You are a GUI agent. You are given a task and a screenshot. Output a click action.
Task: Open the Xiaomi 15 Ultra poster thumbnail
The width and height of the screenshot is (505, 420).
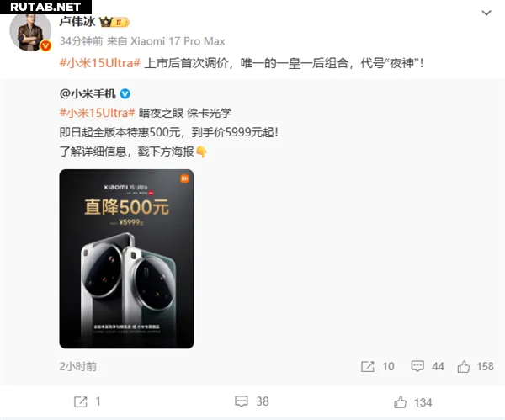[126, 258]
